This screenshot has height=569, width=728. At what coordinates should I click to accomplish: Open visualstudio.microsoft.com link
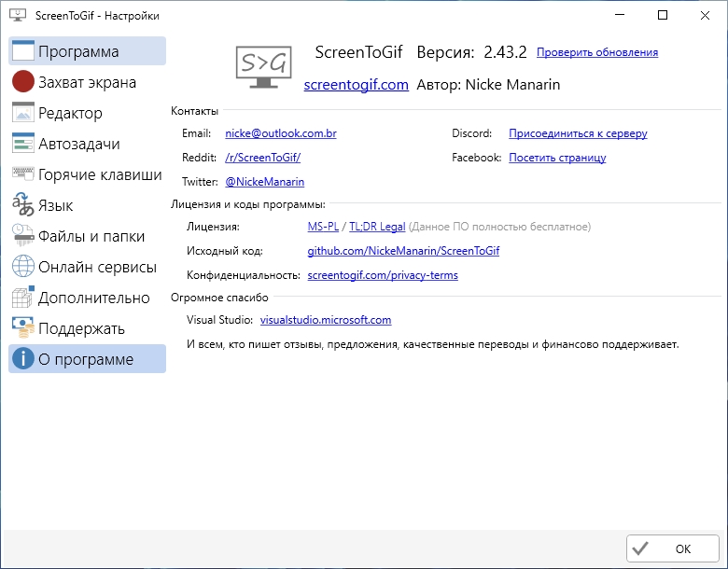coord(326,320)
